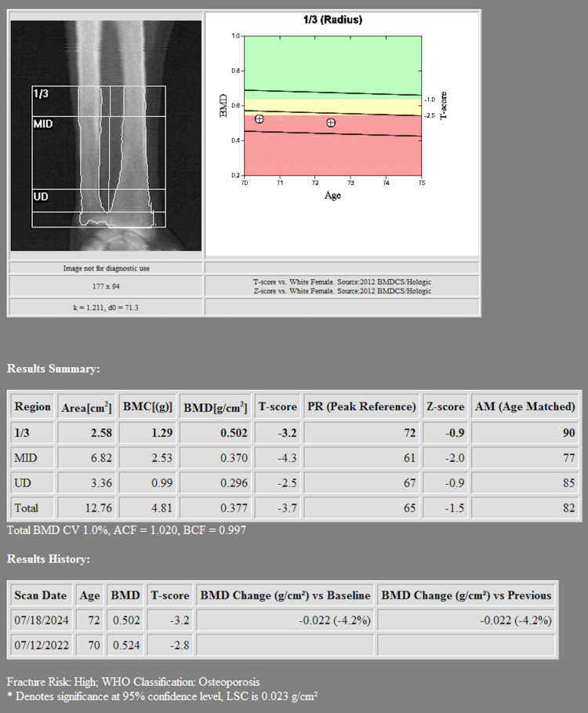Click the yellow osteopenia zone in chart
The height and width of the screenshot is (713, 588).
point(332,107)
